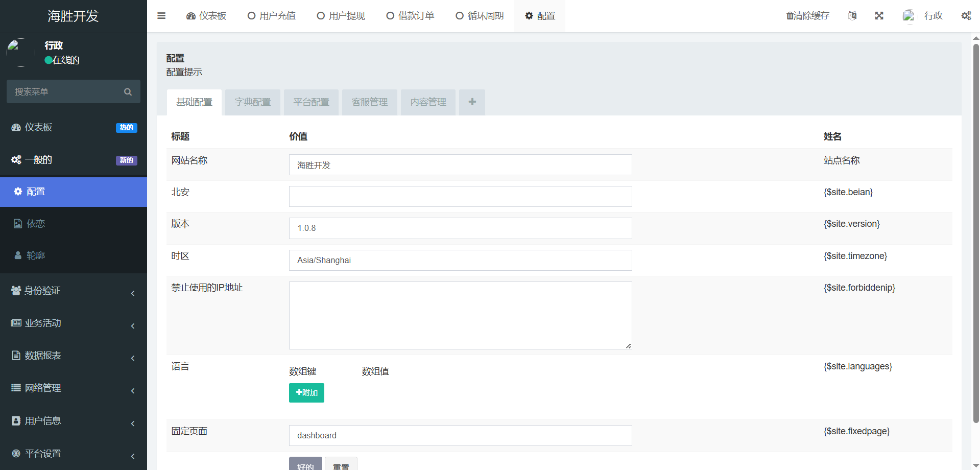
Task: Switch to the 平台配置 tab
Action: pos(311,102)
